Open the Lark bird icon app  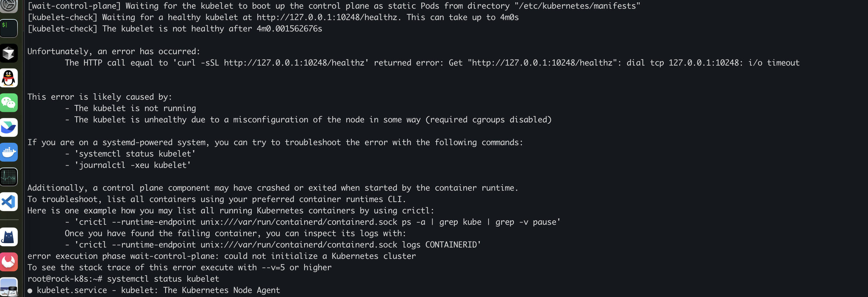coord(9,127)
